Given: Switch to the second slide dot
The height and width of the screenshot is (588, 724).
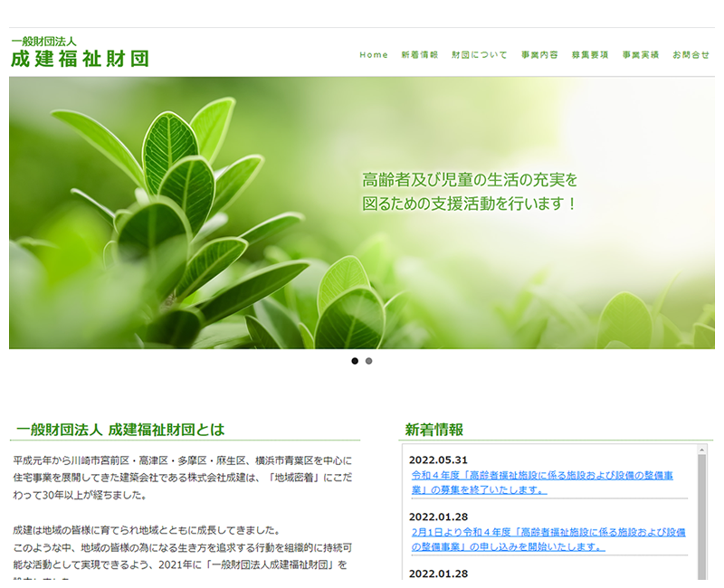Looking at the screenshot, I should (368, 361).
